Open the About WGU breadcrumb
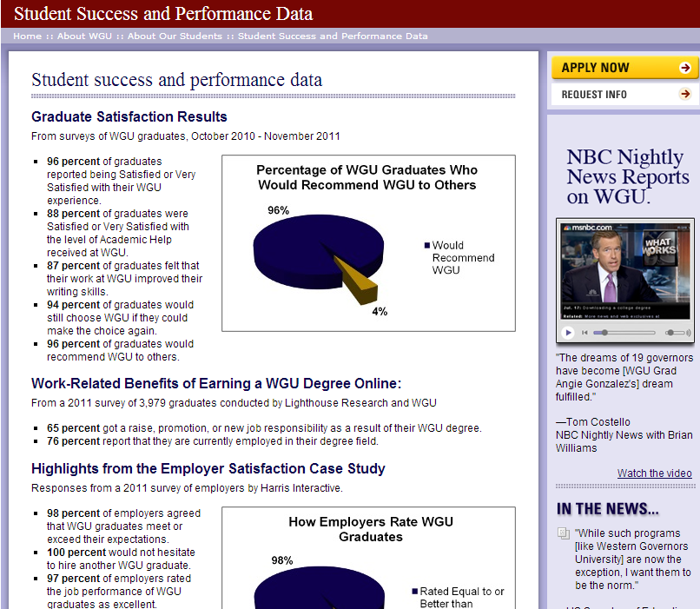Image resolution: width=700 pixels, height=609 pixels. [84, 36]
